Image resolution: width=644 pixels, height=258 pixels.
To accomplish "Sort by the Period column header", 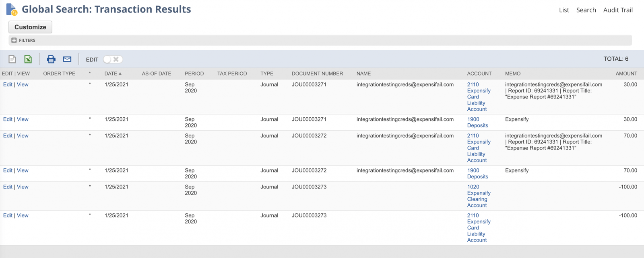I will point(194,74).
